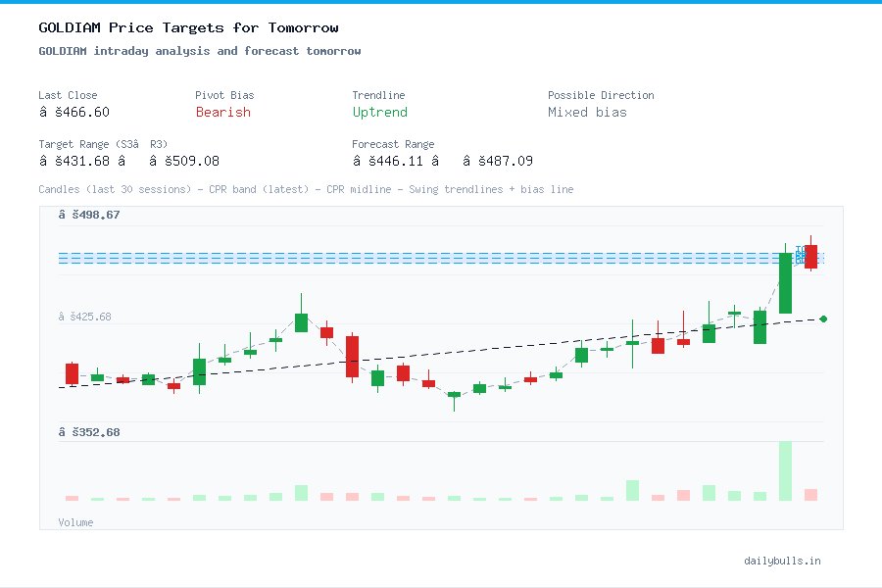The height and width of the screenshot is (588, 882).
Task: Click the red 'Bearish' pivot bias value
Action: pyautogui.click(x=222, y=112)
